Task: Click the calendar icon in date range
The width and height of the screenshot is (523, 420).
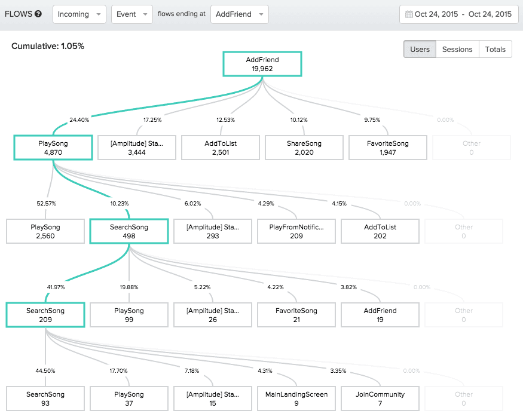Action: [x=409, y=14]
